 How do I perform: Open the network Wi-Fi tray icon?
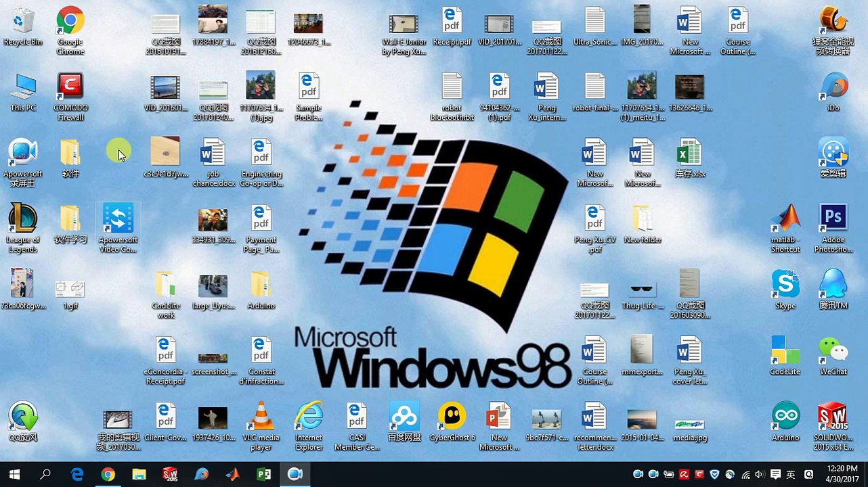pyautogui.click(x=745, y=475)
